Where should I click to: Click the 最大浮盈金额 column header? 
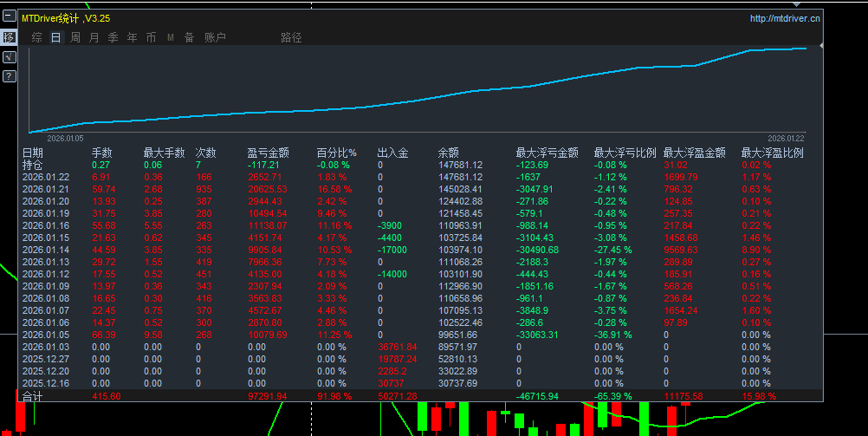pyautogui.click(x=694, y=153)
